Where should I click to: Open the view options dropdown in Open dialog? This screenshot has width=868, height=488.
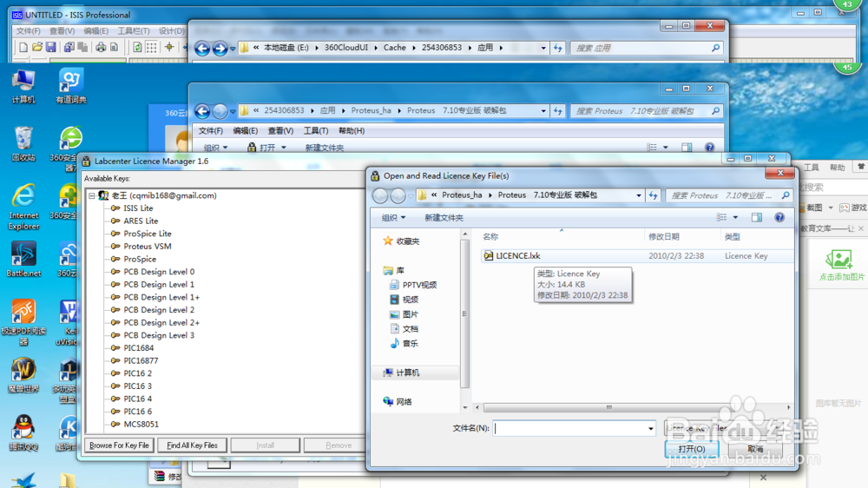click(x=736, y=218)
